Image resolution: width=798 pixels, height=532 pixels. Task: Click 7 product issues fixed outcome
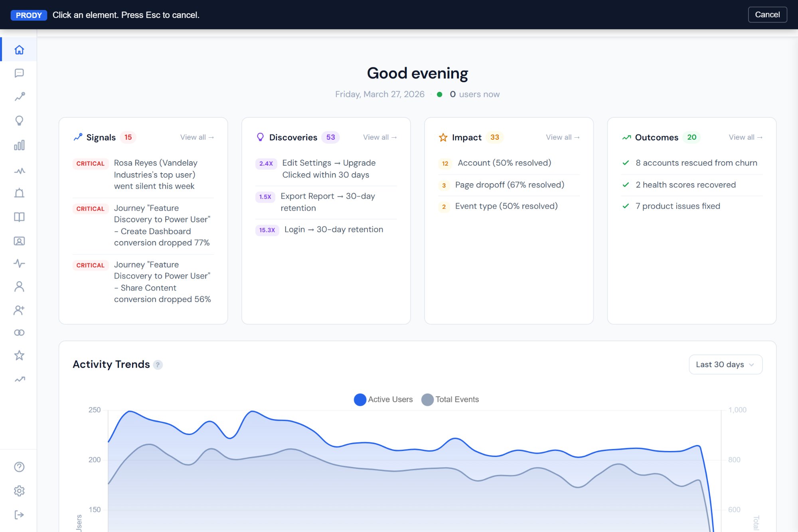pyautogui.click(x=692, y=206)
